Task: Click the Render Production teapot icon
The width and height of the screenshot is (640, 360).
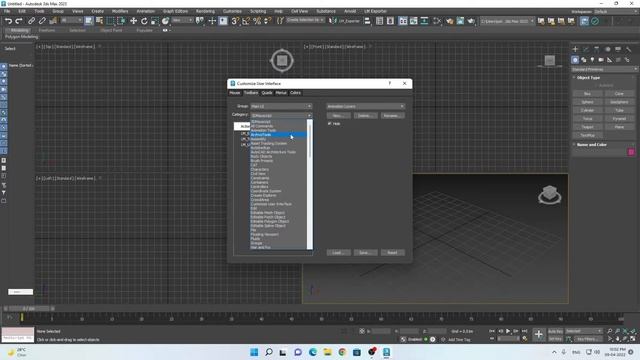Action: [x=471, y=21]
